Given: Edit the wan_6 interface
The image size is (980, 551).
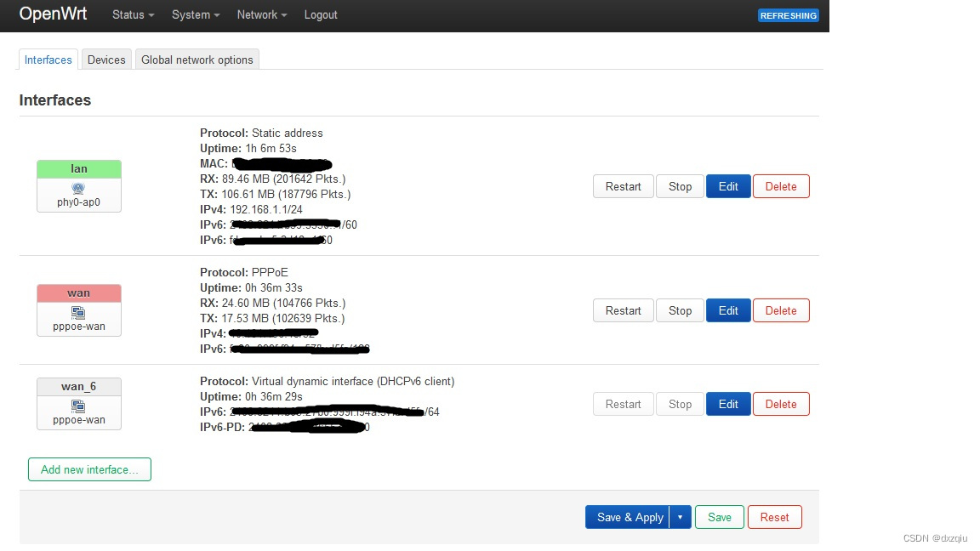Looking at the screenshot, I should coord(728,404).
